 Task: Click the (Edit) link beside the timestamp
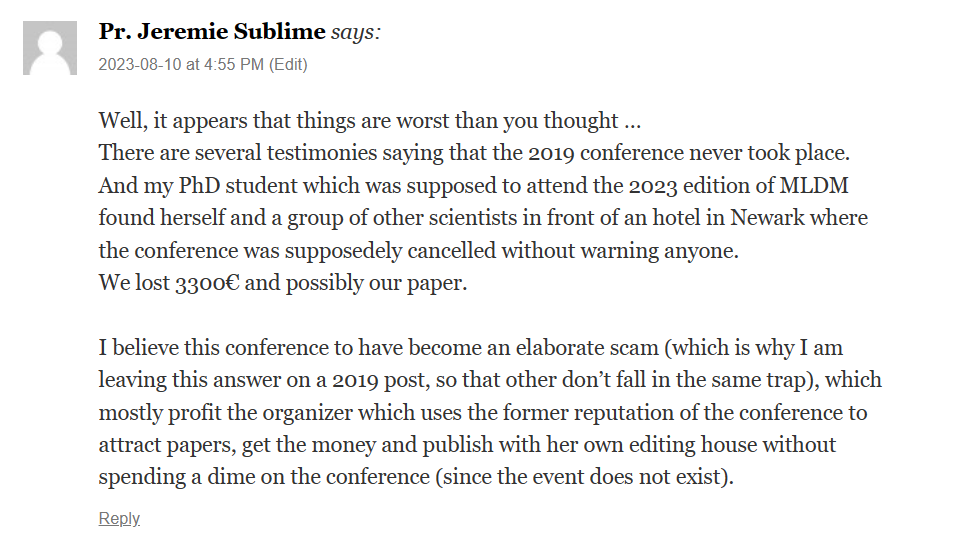(289, 65)
